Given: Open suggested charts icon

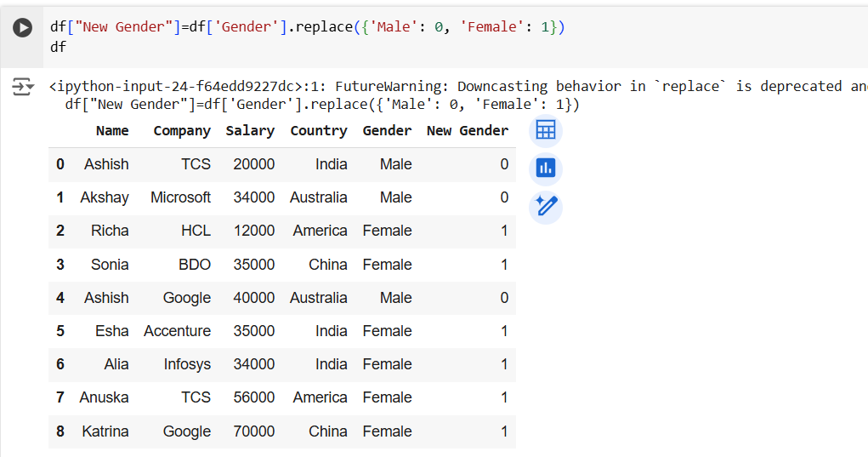Looking at the screenshot, I should 546,169.
